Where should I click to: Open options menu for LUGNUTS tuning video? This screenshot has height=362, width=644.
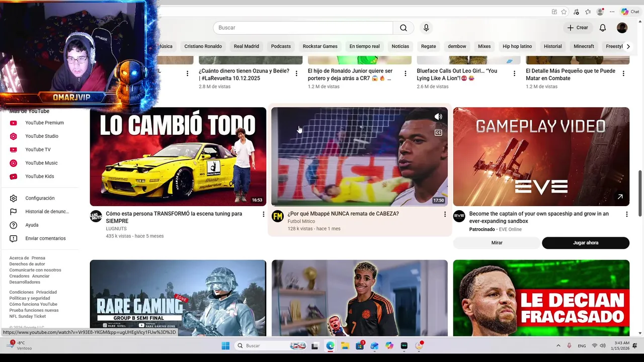tap(263, 214)
